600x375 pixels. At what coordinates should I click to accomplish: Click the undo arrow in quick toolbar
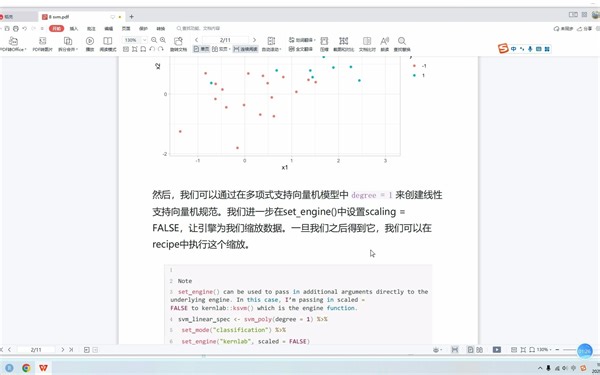coord(24,29)
